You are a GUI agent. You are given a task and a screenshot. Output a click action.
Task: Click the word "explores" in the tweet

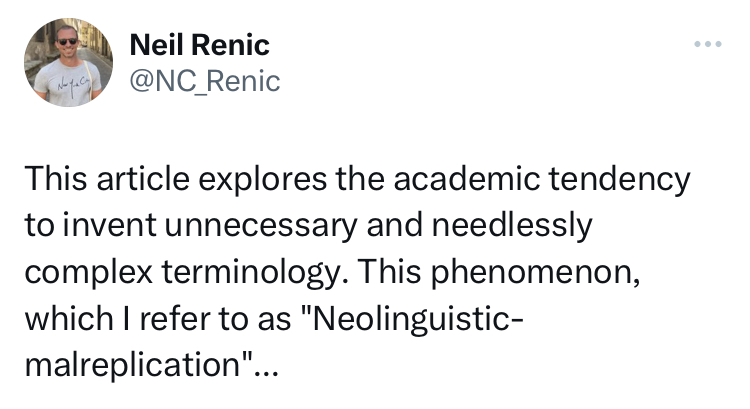[251, 180]
